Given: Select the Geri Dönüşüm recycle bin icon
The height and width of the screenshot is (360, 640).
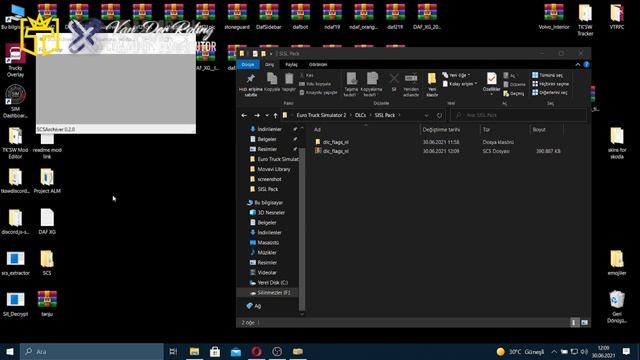Looking at the screenshot, I should click(617, 307).
